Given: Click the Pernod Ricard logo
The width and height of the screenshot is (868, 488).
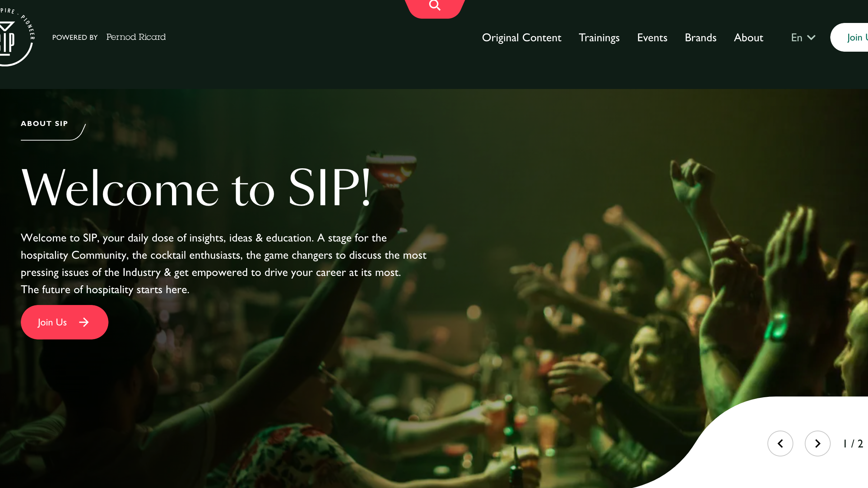Looking at the screenshot, I should (x=136, y=37).
